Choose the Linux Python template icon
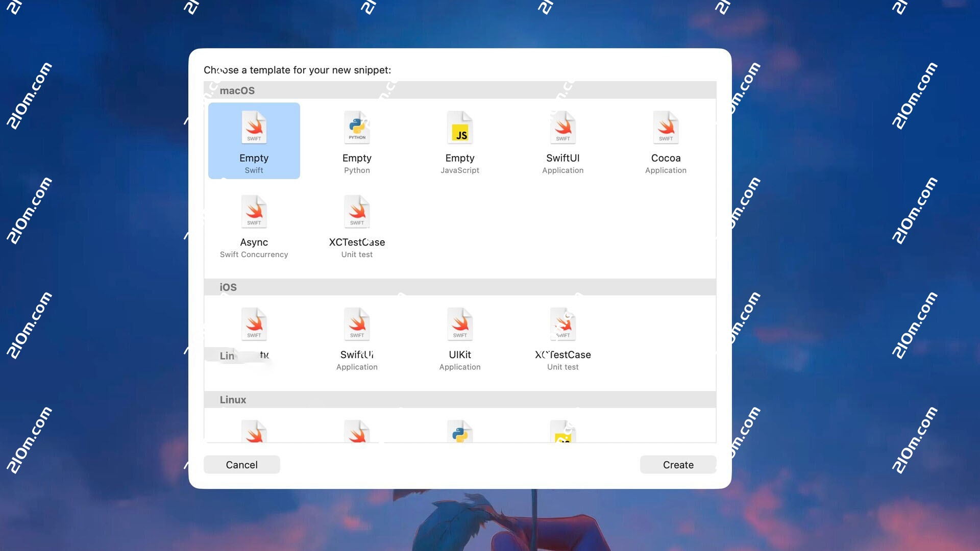The height and width of the screenshot is (551, 980). click(x=460, y=431)
